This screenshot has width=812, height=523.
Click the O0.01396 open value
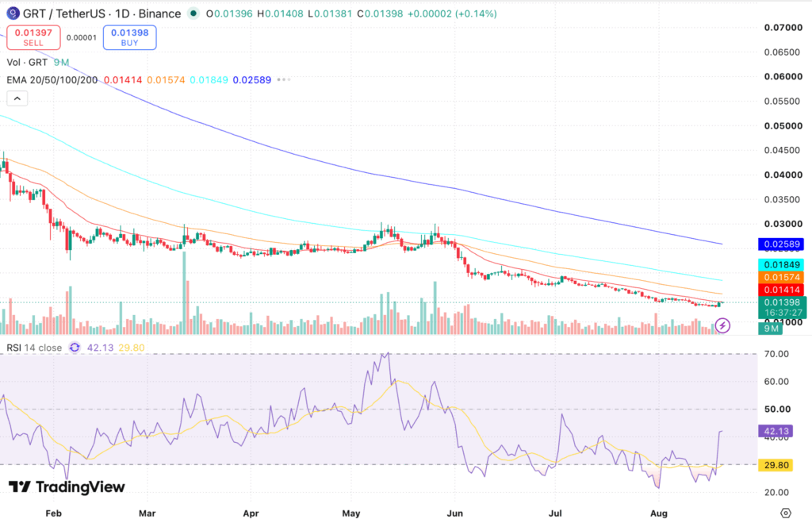pyautogui.click(x=229, y=13)
